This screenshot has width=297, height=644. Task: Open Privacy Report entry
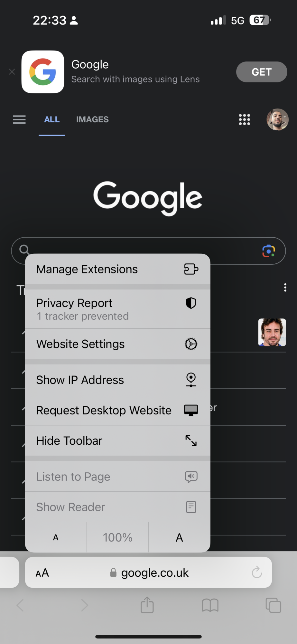tap(117, 309)
